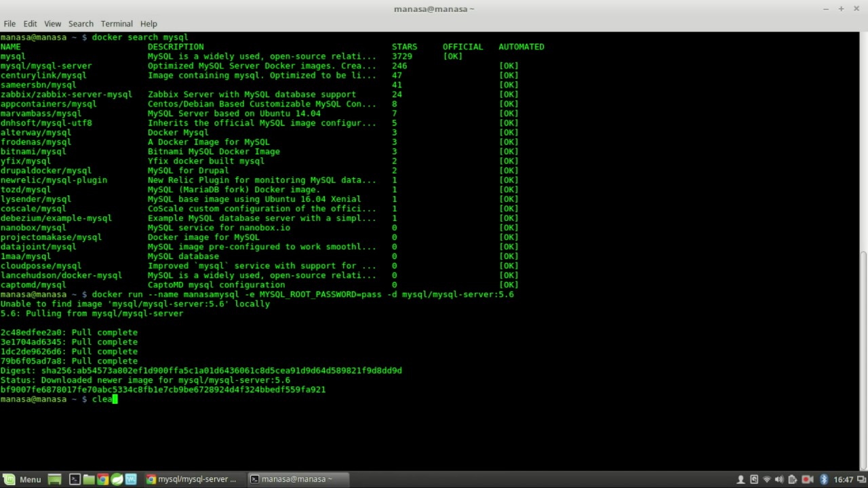Open the system monitor launcher icon

[x=131, y=479]
